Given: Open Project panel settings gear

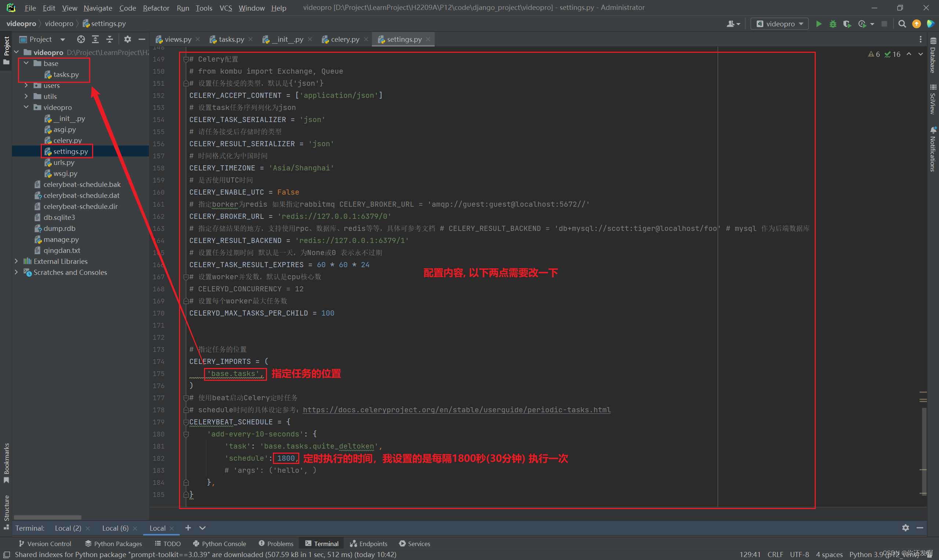Looking at the screenshot, I should (128, 39).
